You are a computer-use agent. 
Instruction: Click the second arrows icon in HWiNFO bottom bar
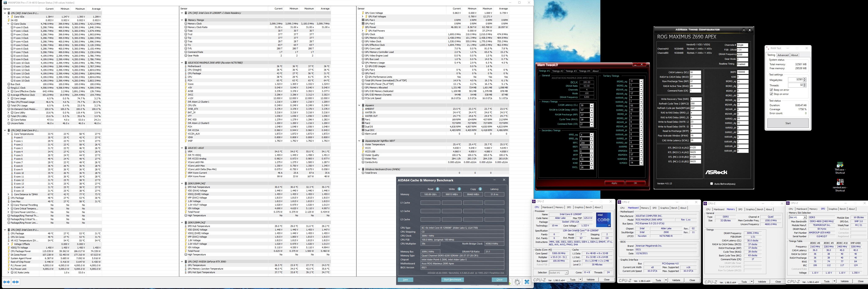[x=15, y=282]
